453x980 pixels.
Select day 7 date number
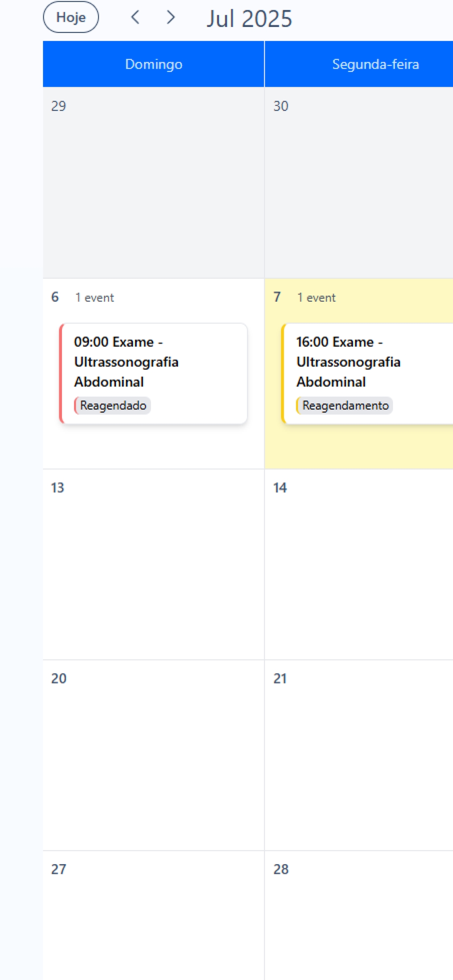pos(277,297)
